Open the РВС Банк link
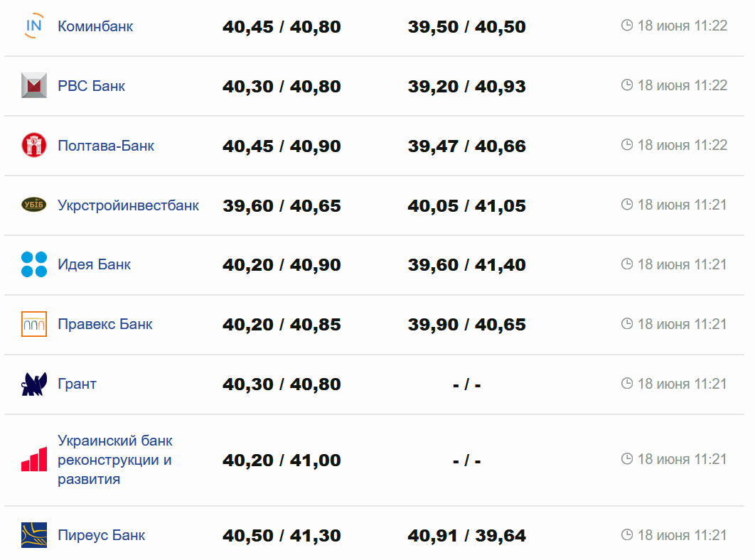This screenshot has width=755, height=560. coord(91,86)
